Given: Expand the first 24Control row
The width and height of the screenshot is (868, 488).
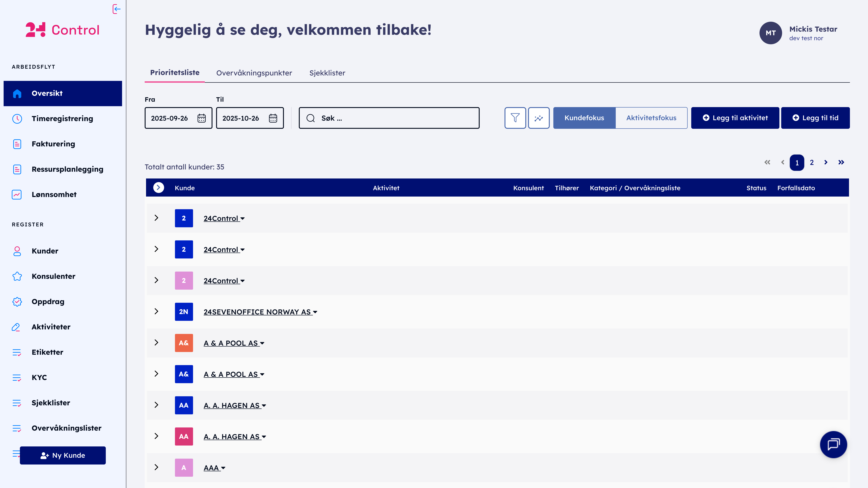Looking at the screenshot, I should [156, 218].
